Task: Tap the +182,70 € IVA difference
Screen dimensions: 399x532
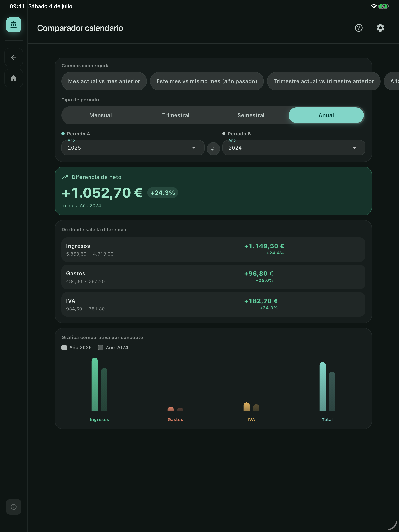Action: (261, 301)
